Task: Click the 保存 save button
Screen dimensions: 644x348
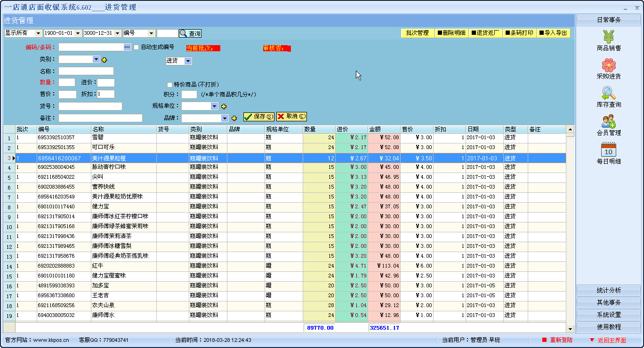Action: [259, 117]
